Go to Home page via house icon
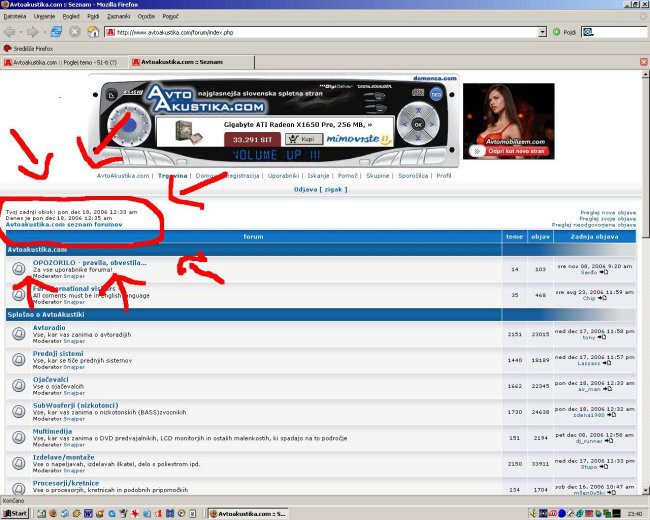650x520 pixels. point(93,32)
